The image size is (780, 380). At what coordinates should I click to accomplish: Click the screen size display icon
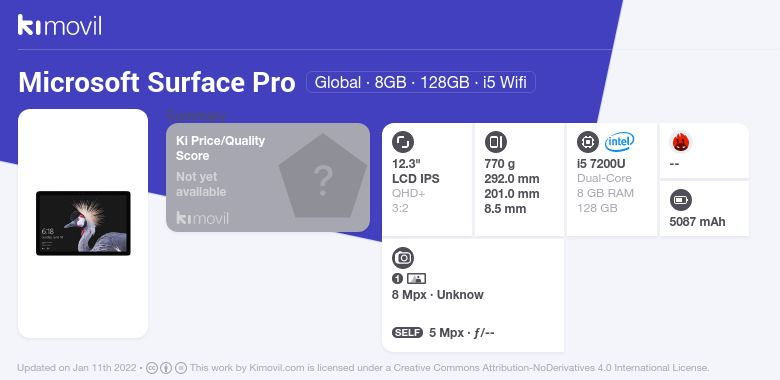pos(403,142)
